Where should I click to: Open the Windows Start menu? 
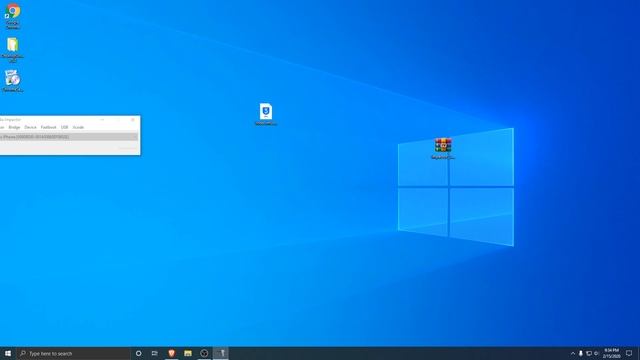(8, 353)
